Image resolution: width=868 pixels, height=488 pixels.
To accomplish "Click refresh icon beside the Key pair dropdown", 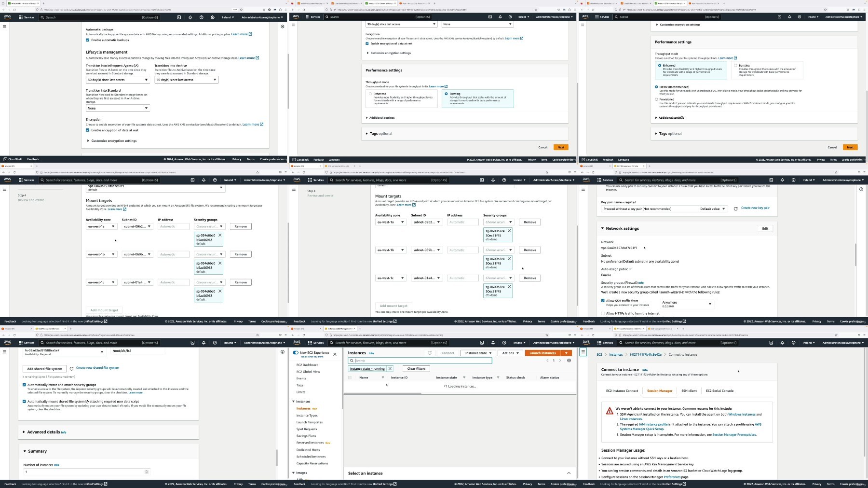I will (x=735, y=209).
